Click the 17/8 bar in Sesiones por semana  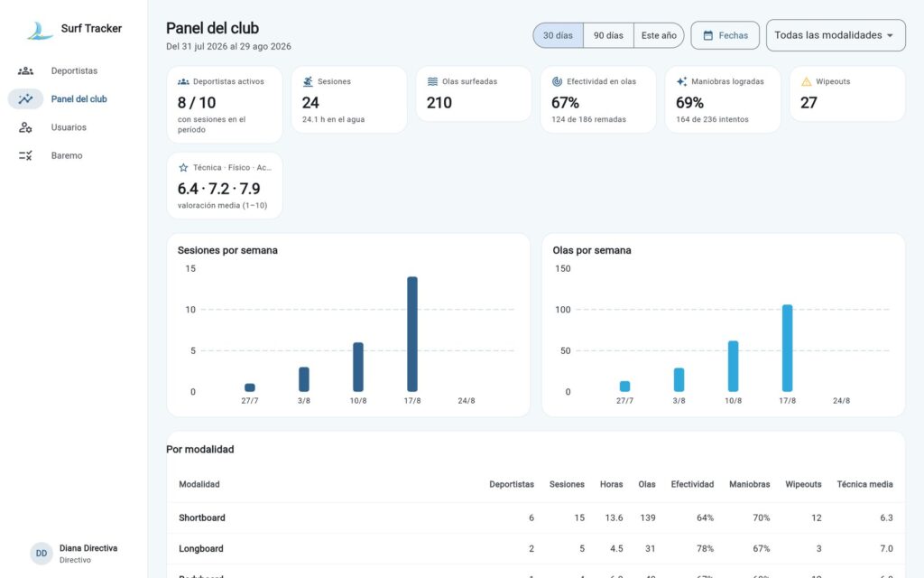pyautogui.click(x=412, y=334)
